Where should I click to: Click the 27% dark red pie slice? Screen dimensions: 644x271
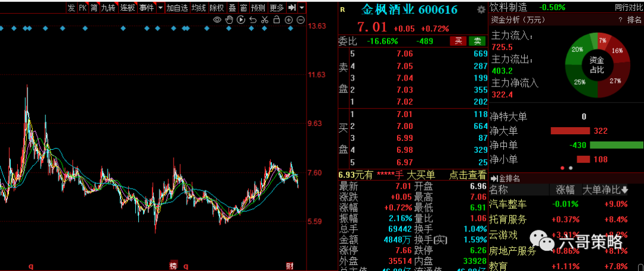coord(614,81)
